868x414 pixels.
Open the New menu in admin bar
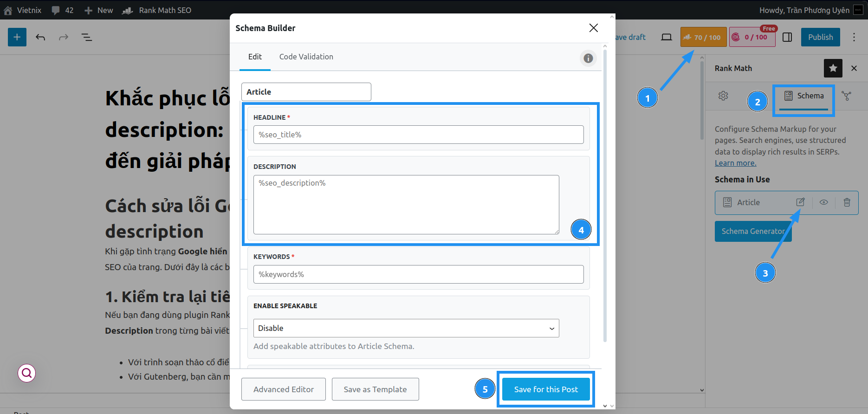99,10
